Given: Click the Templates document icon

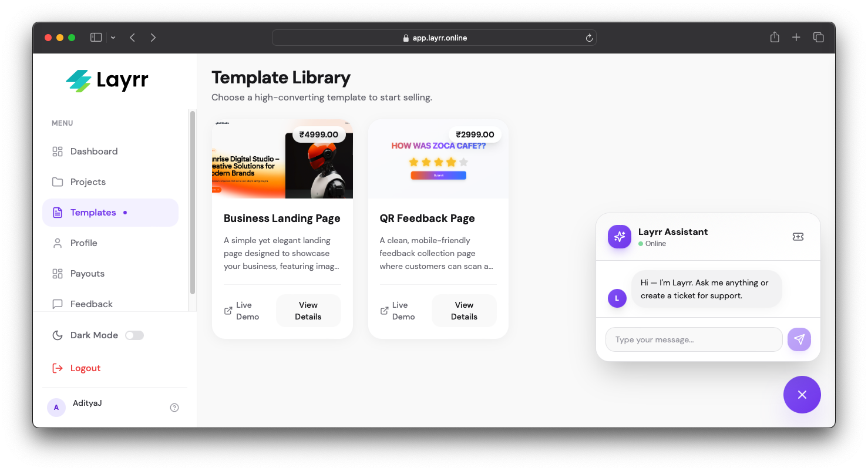Looking at the screenshot, I should tap(57, 212).
